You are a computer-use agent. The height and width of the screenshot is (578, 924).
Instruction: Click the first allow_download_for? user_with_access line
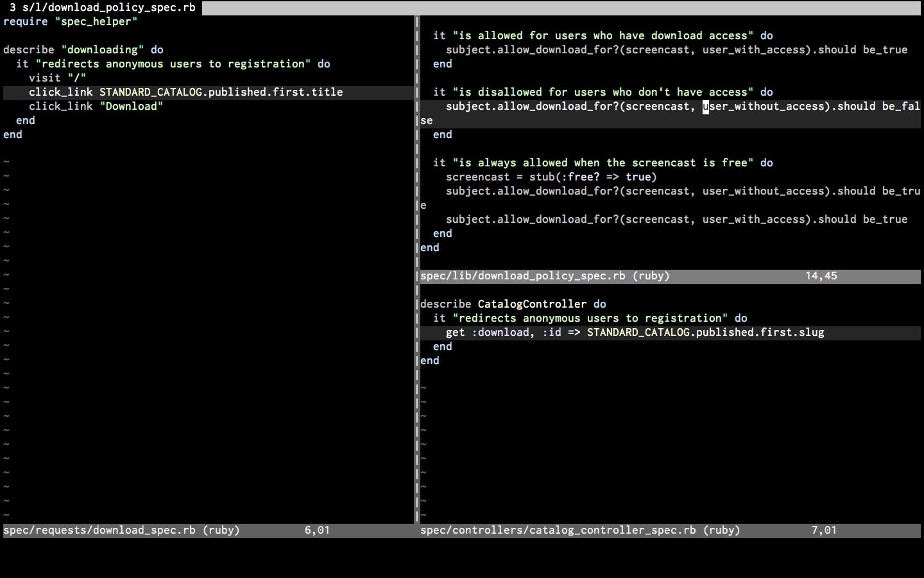[677, 50]
